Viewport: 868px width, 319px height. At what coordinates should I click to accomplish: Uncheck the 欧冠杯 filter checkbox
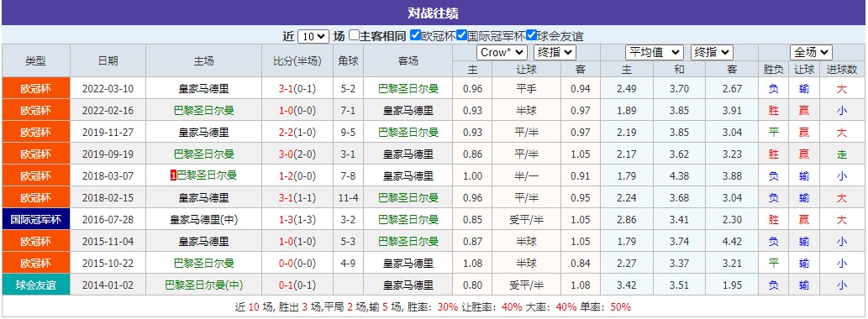click(416, 36)
